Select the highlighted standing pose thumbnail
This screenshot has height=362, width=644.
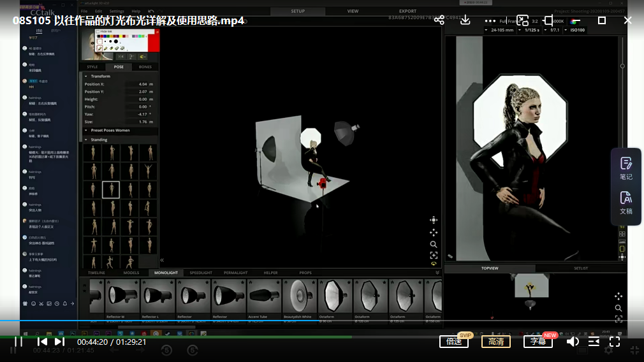pos(111,190)
